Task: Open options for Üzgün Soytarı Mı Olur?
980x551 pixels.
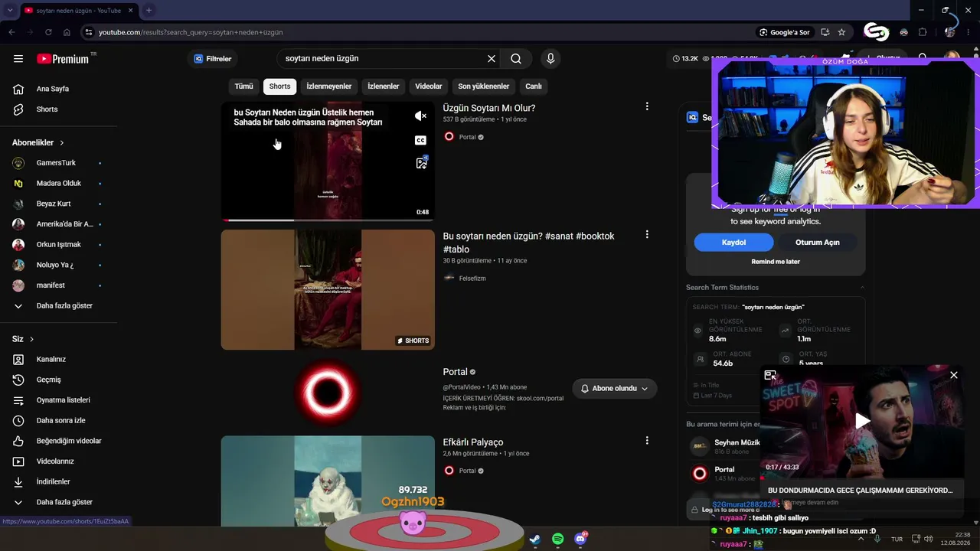Action: click(647, 106)
